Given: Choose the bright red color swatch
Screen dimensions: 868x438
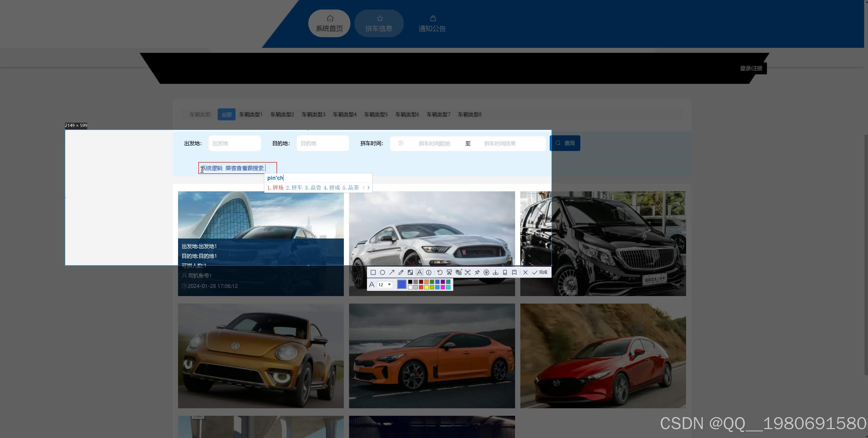Looking at the screenshot, I should tap(421, 287).
